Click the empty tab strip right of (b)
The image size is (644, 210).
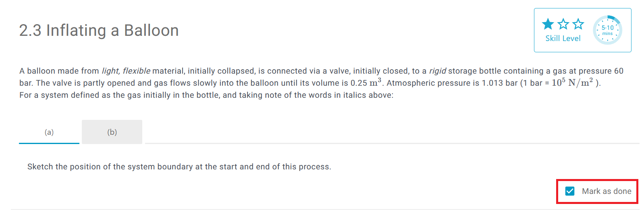click(391, 132)
